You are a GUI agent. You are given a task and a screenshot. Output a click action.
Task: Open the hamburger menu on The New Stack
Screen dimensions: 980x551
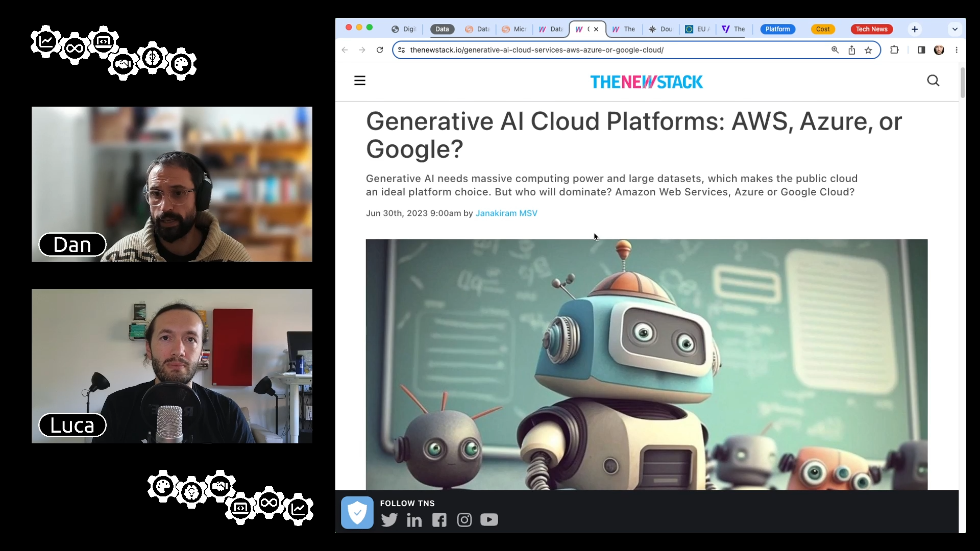click(360, 81)
